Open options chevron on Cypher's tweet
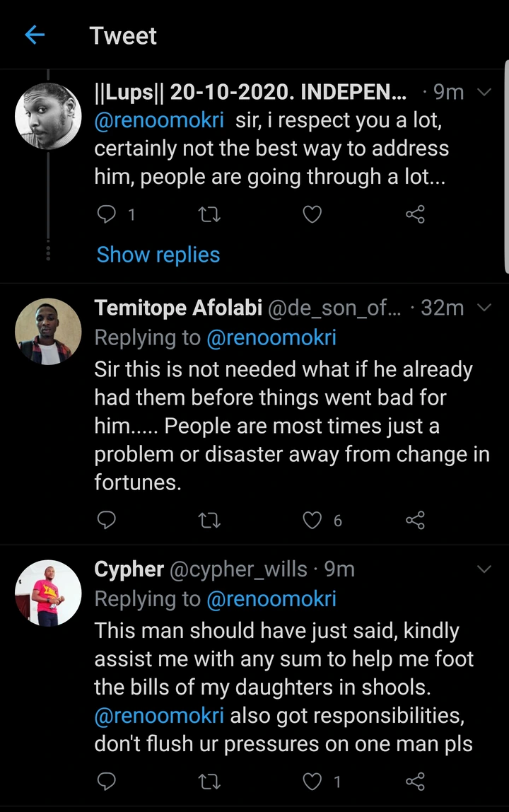The width and height of the screenshot is (509, 812). point(485,569)
